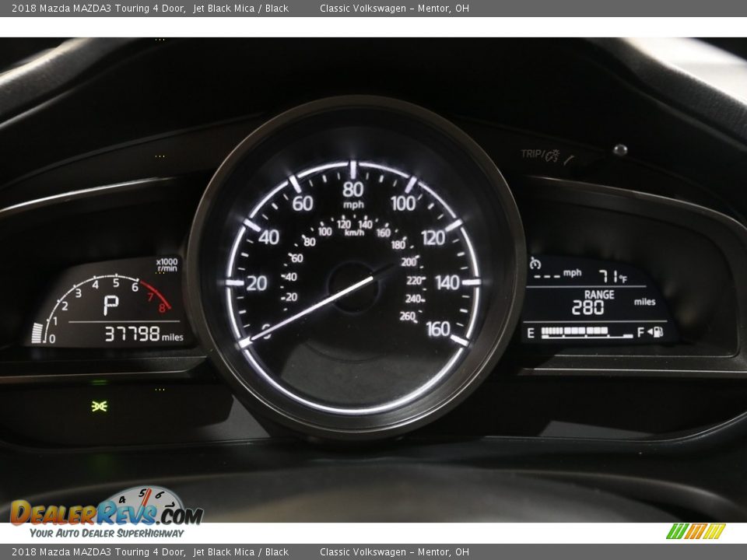Click the engine temperature bar gauge icon
The image size is (747, 560).
[x=37, y=333]
